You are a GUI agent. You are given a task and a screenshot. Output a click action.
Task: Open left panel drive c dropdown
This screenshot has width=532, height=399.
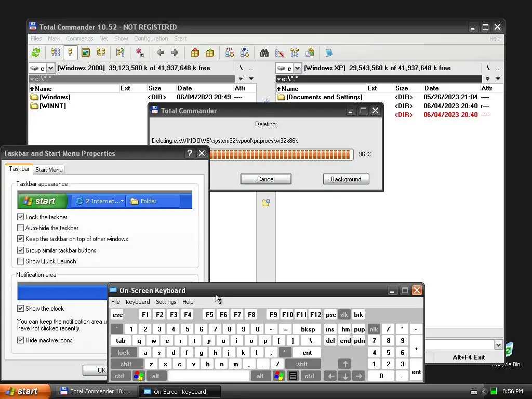[50, 68]
